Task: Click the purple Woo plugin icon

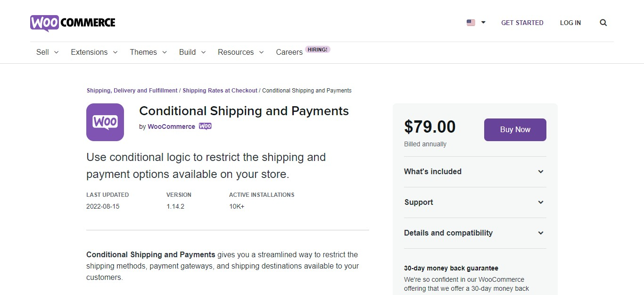Action: click(105, 122)
